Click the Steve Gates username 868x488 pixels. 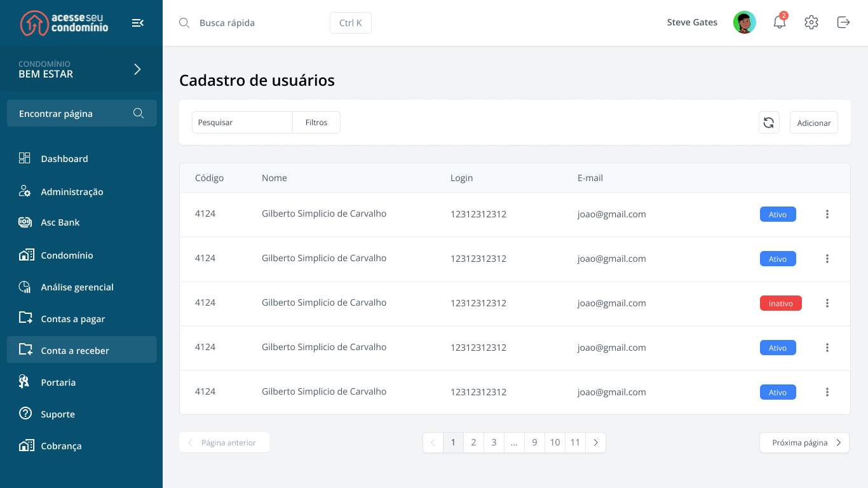[692, 22]
